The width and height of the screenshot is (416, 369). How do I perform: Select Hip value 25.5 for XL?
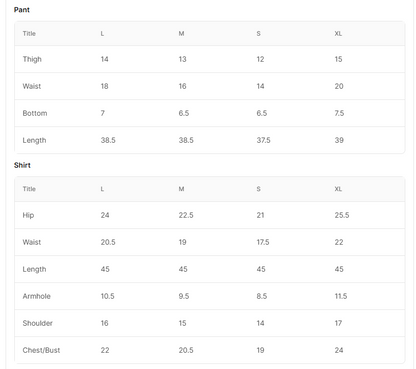(x=342, y=215)
